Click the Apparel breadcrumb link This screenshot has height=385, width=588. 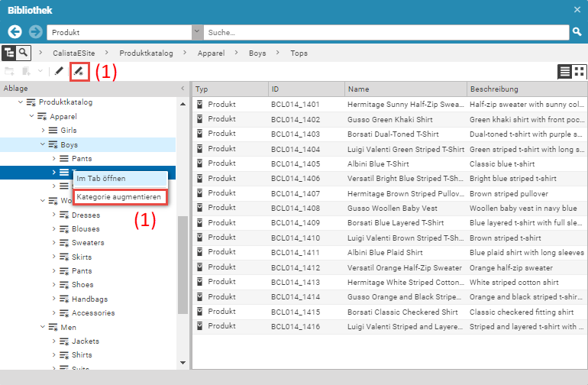point(211,53)
